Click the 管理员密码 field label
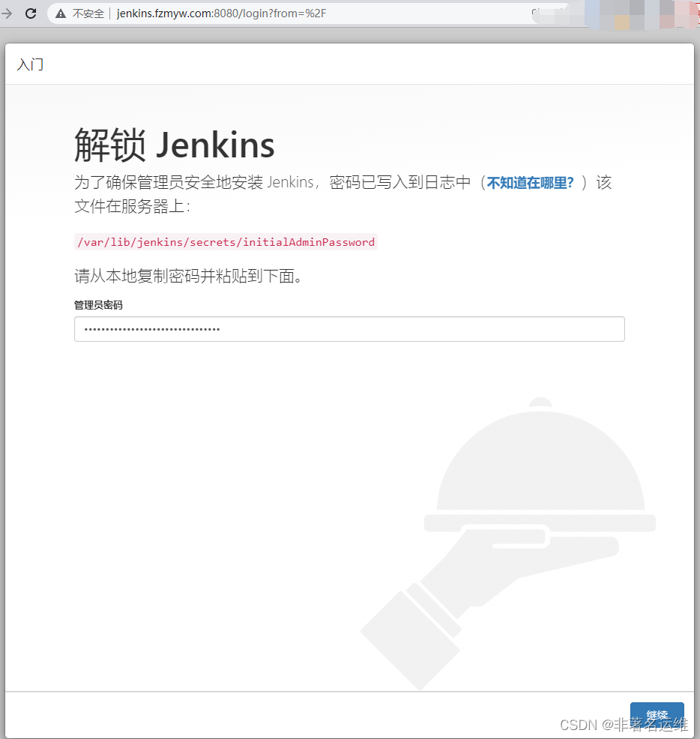The width and height of the screenshot is (700, 739). [x=98, y=305]
